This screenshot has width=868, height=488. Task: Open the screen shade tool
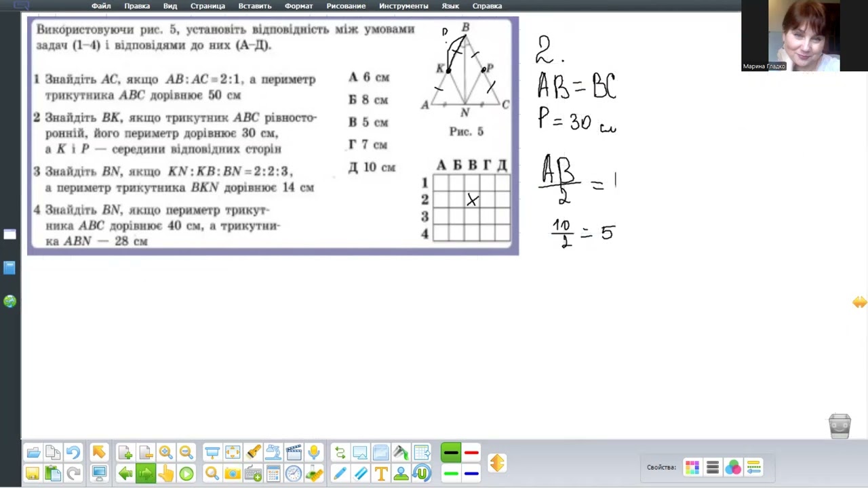click(x=212, y=452)
